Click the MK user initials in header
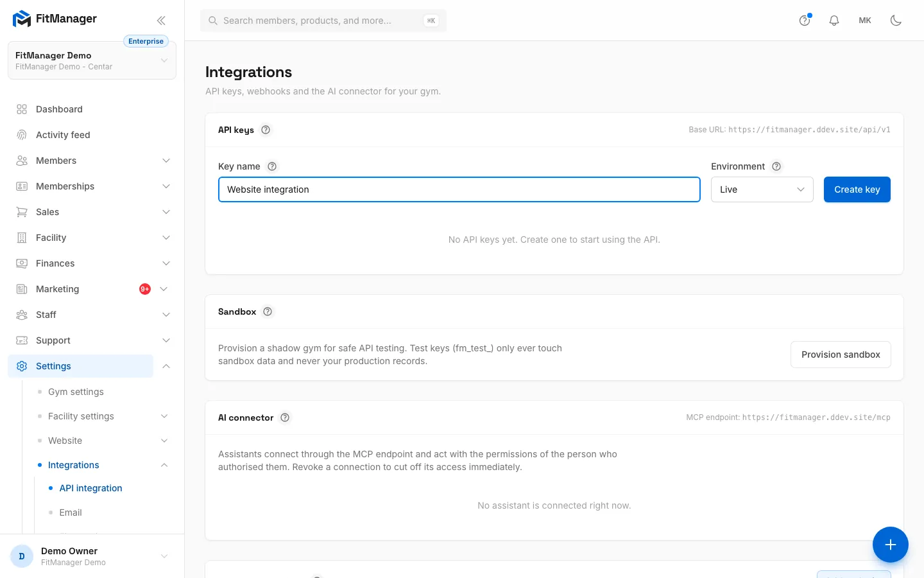 pos(865,21)
